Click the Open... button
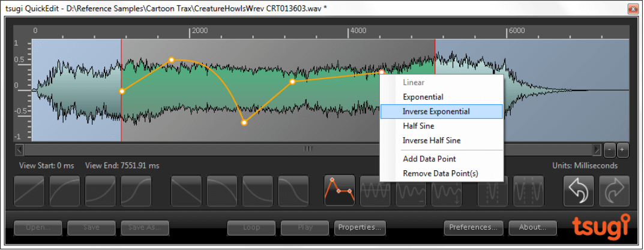This screenshot has width=644, height=250. pyautogui.click(x=38, y=227)
